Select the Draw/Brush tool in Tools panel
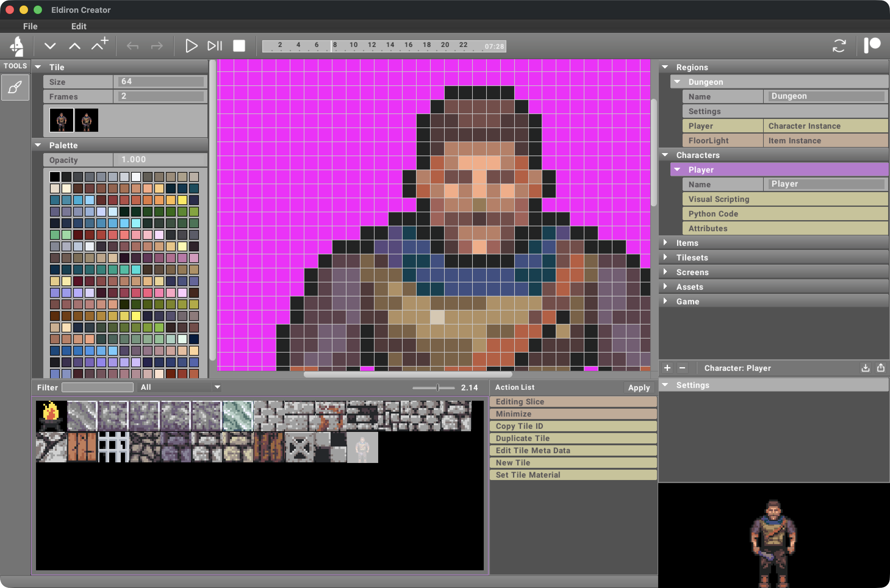890x588 pixels. (x=15, y=87)
